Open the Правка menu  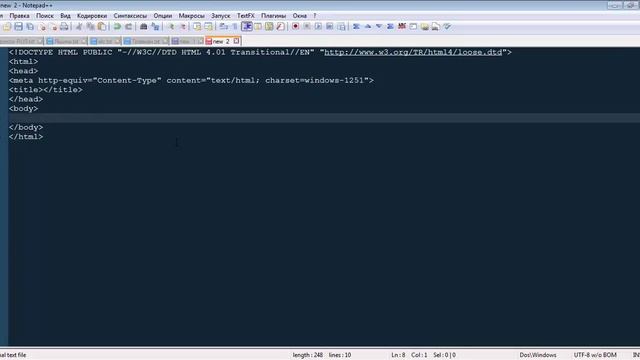19,16
